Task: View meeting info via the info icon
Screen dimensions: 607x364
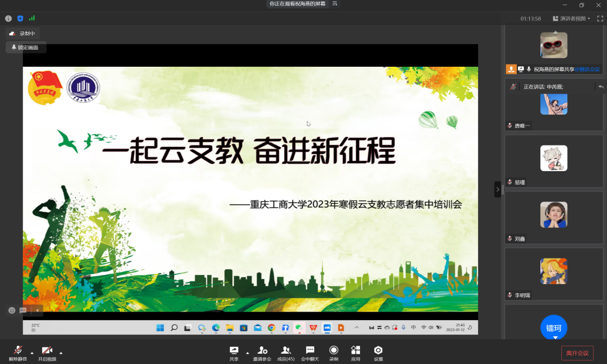Action: coord(9,18)
